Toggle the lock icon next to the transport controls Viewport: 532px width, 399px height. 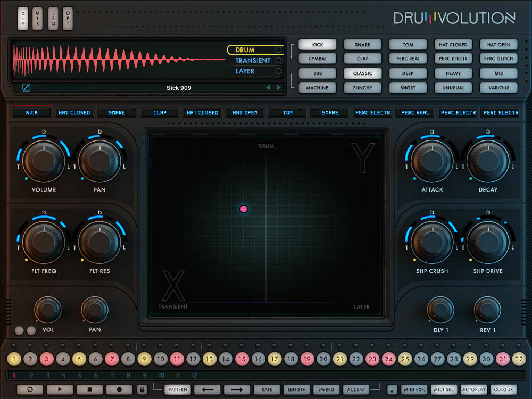142,389
